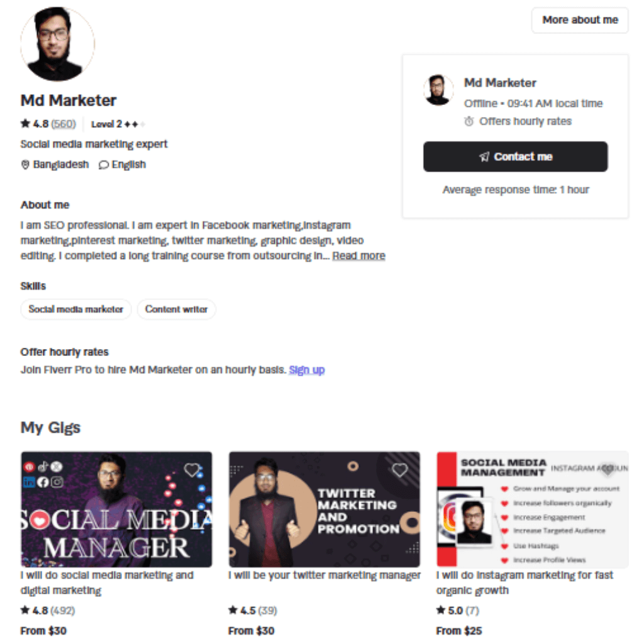Click the large Md Marketer profile photo
Viewport: 644px width, 644px height.
coord(57,43)
